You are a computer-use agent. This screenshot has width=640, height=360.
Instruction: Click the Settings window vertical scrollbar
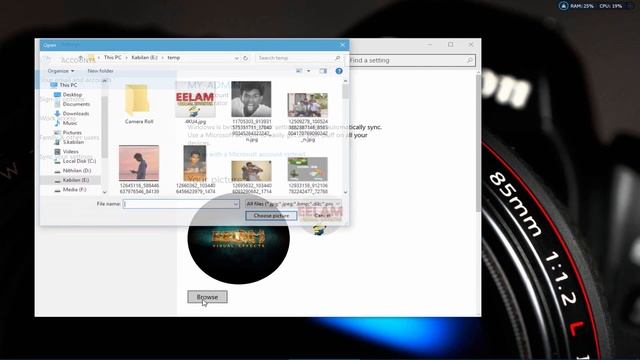tap(478, 143)
